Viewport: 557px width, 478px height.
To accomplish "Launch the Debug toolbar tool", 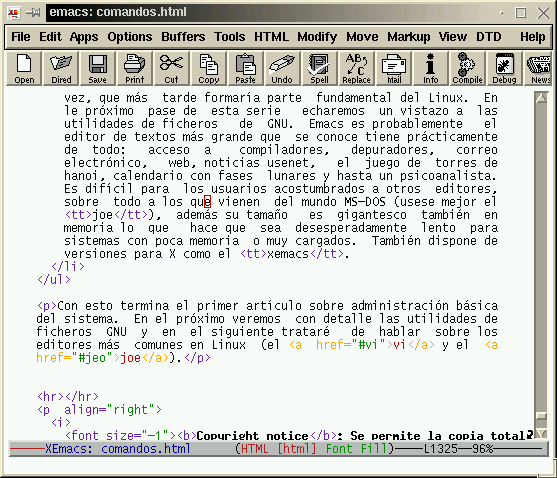I will tap(504, 69).
